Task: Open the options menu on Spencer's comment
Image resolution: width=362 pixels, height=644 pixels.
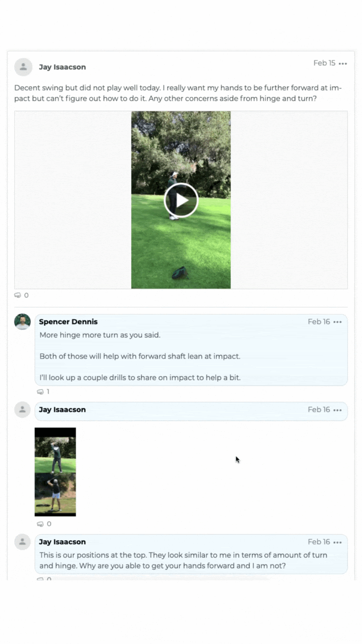Action: (x=338, y=322)
